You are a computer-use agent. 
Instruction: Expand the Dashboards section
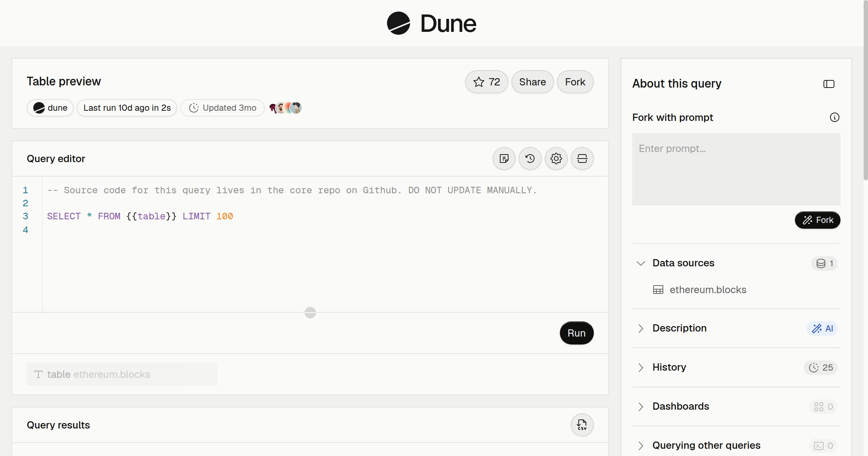pyautogui.click(x=641, y=406)
